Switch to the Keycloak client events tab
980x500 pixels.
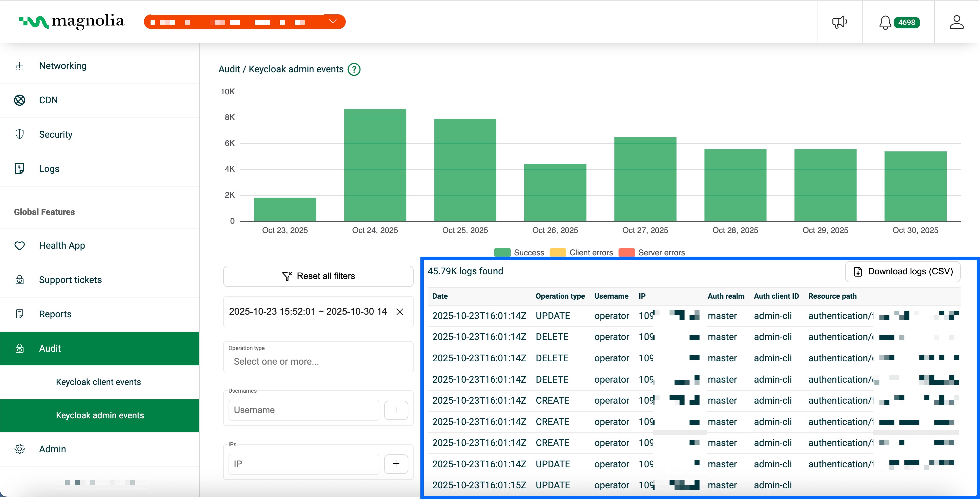point(98,382)
